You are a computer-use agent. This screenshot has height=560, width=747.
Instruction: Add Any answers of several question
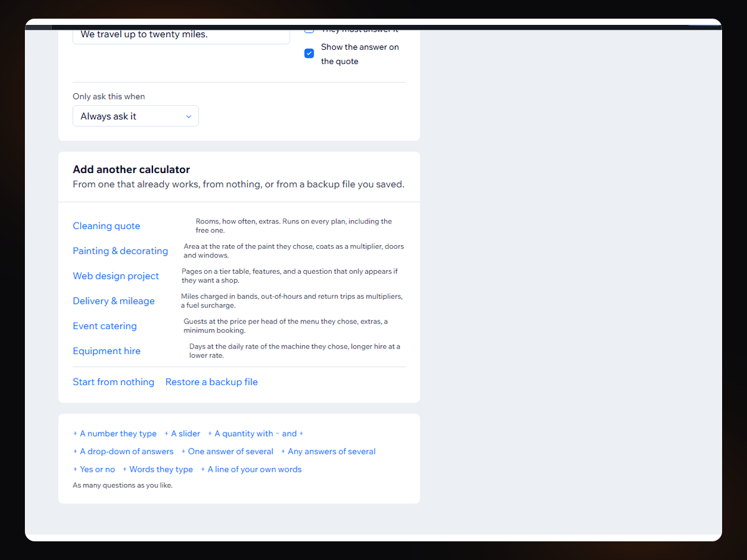[x=328, y=452]
